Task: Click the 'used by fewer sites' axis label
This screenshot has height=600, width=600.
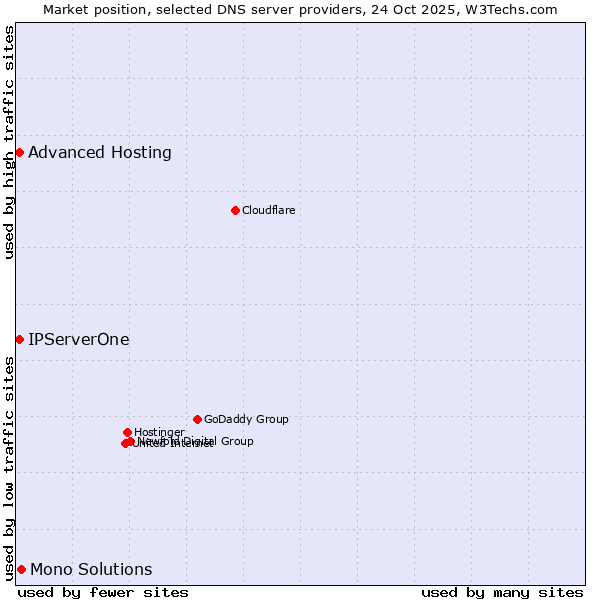Action: tap(103, 592)
